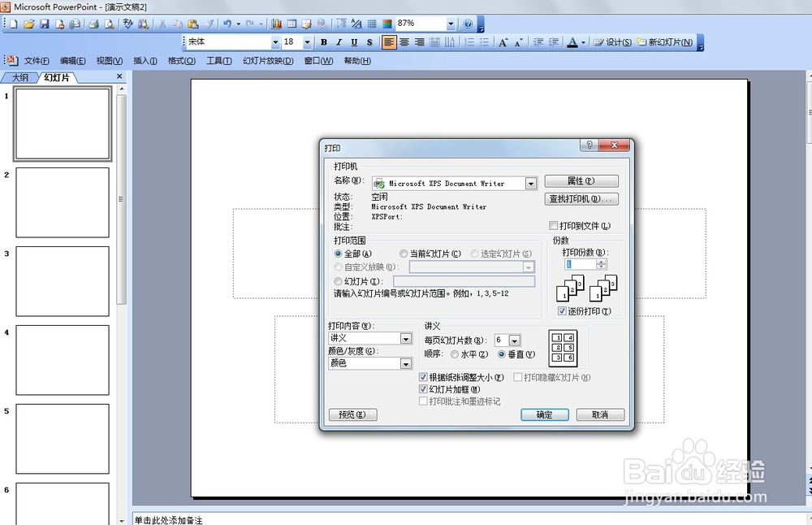Open the 颜色/灰度 dropdown

tap(406, 364)
